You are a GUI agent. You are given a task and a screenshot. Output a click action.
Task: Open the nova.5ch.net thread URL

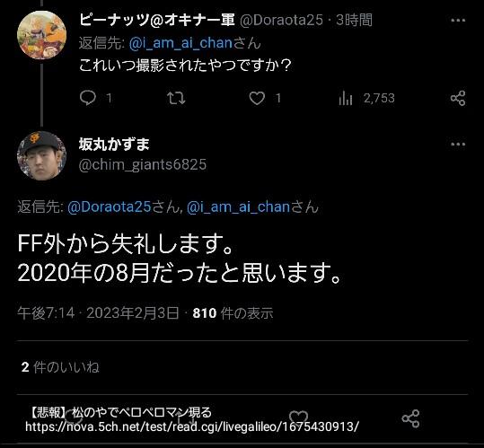click(x=192, y=426)
